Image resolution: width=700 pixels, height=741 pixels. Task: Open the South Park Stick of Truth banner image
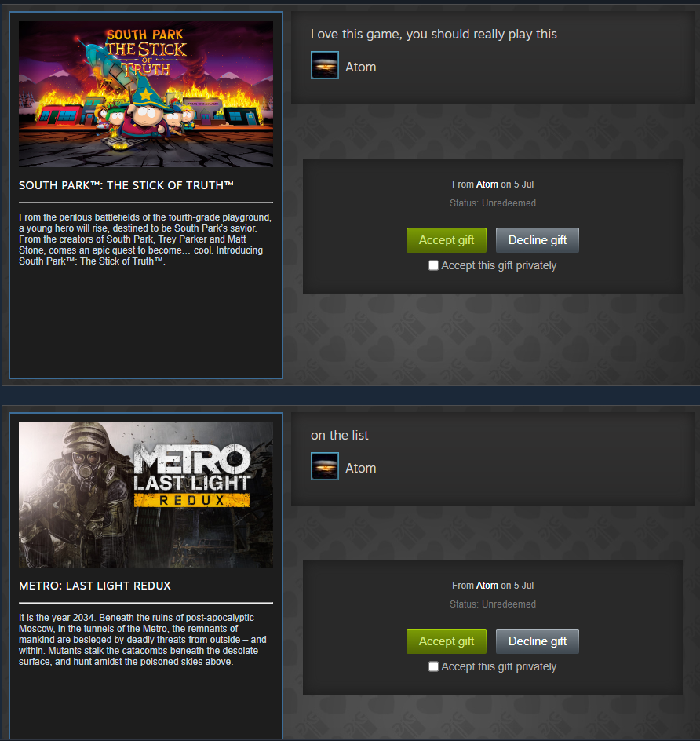pyautogui.click(x=146, y=94)
